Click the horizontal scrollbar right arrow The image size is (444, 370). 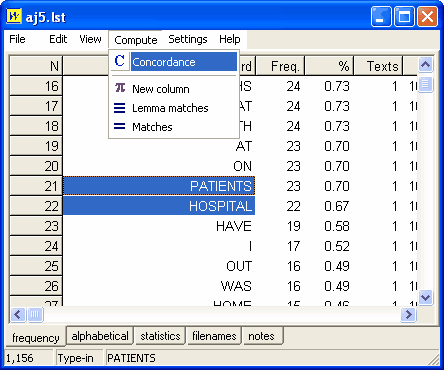pyautogui.click(x=408, y=314)
